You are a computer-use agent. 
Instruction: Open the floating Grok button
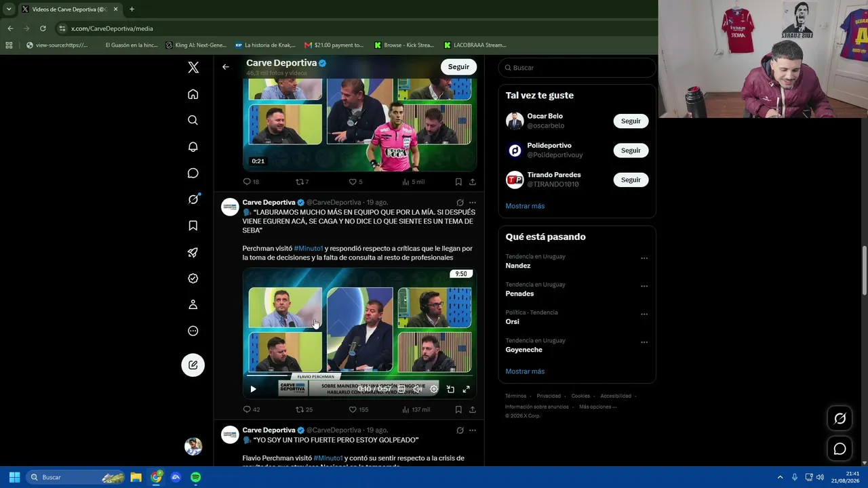tap(840, 419)
